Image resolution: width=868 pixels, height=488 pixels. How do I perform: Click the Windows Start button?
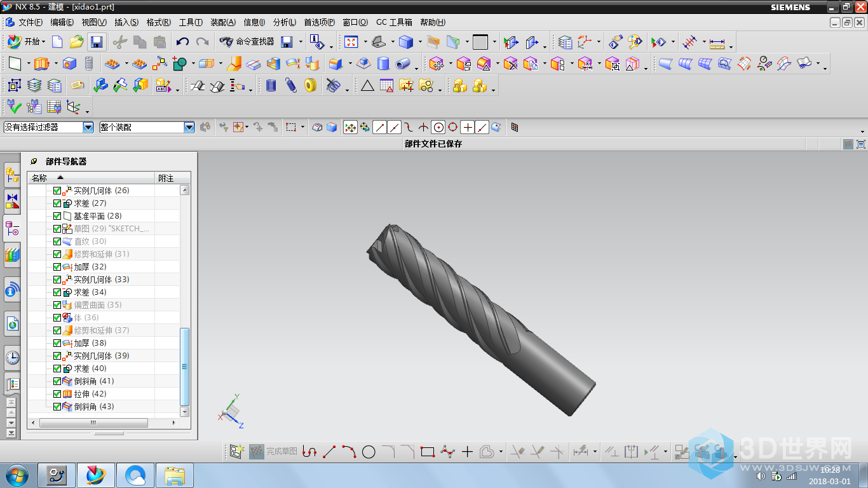(16, 475)
